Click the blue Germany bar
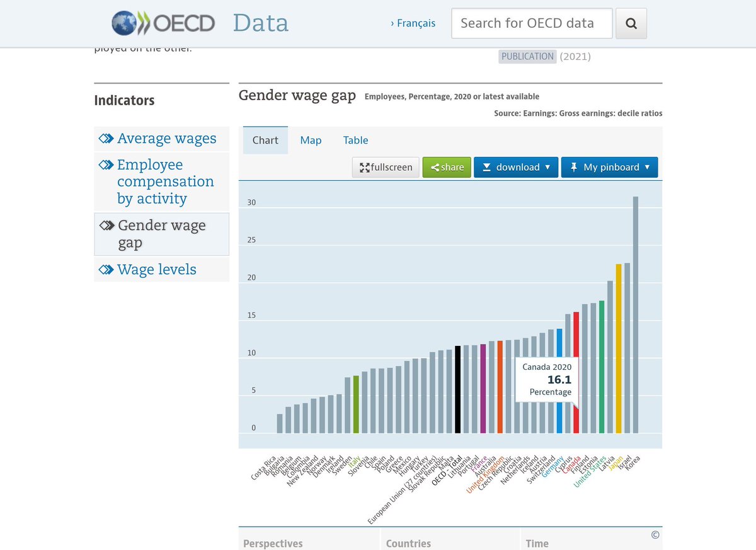This screenshot has height=550, width=756. [x=559, y=381]
